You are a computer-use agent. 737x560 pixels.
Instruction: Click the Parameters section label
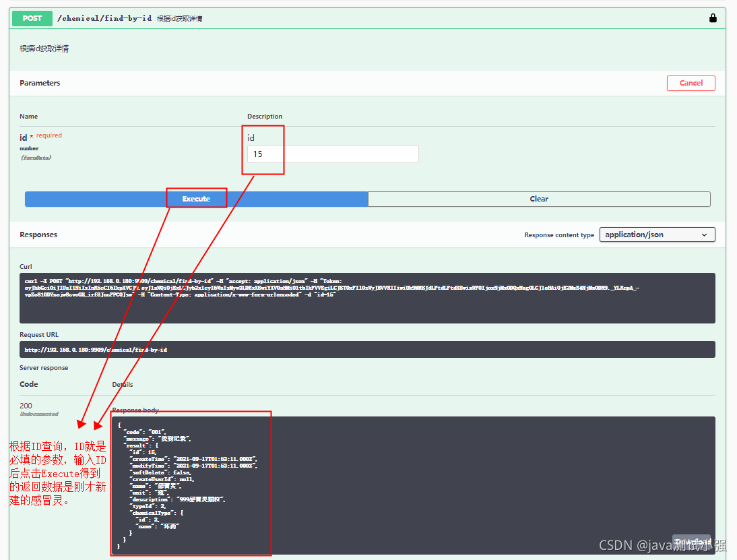pyautogui.click(x=40, y=83)
